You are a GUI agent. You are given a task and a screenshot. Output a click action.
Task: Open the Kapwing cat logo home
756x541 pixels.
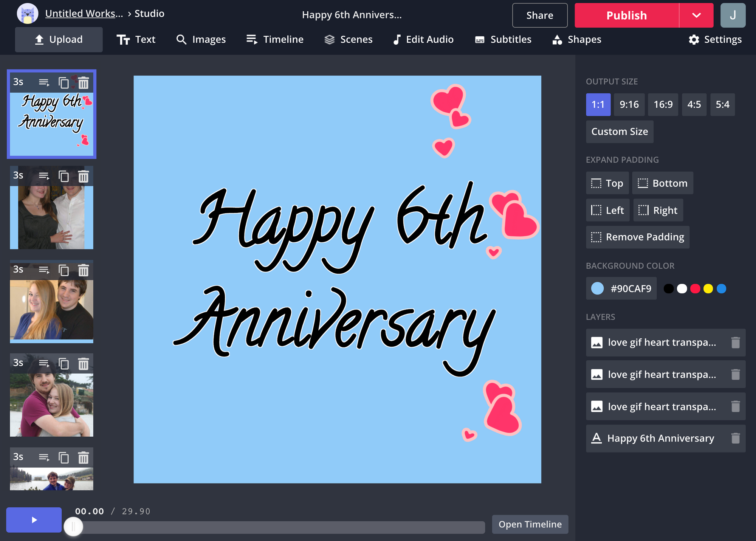click(28, 14)
